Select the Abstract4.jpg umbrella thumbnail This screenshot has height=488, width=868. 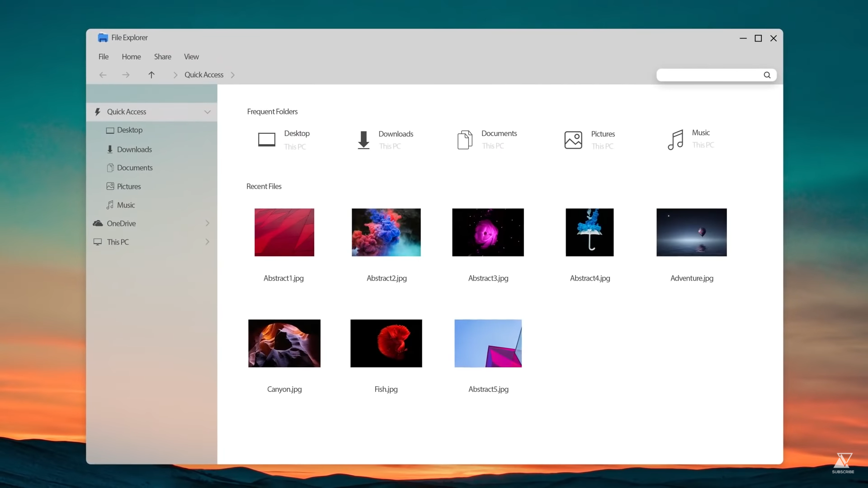[590, 232]
